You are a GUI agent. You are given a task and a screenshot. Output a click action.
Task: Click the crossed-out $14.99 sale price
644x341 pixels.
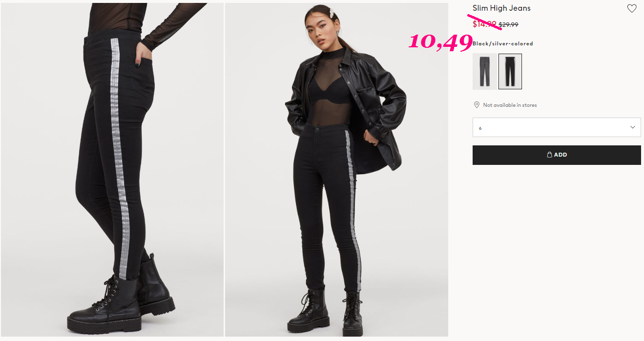point(484,23)
